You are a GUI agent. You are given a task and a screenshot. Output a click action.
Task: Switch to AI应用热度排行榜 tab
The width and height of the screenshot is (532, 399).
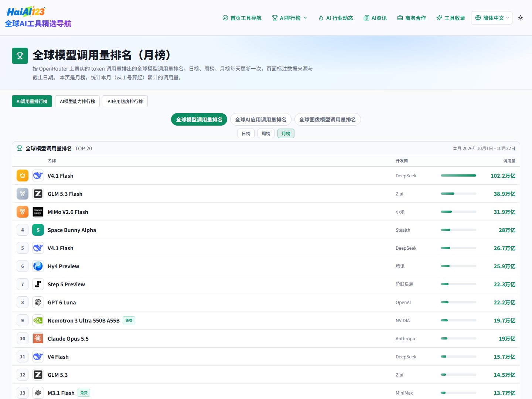tap(125, 101)
